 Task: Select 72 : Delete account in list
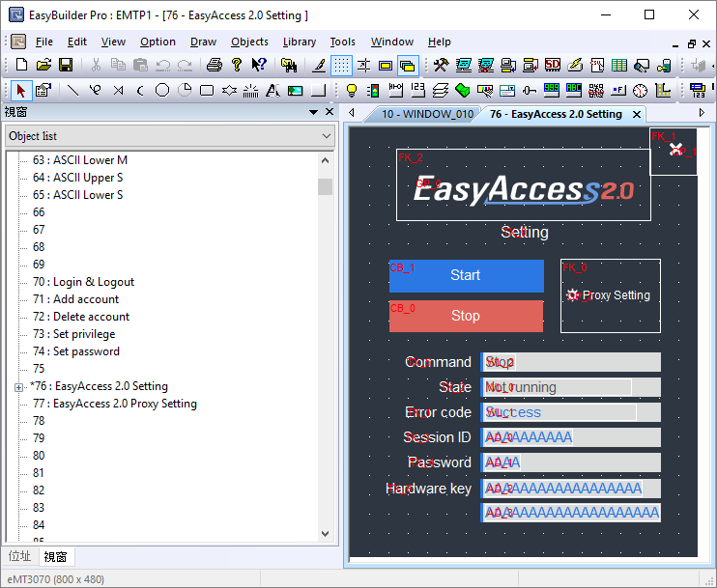click(x=81, y=317)
